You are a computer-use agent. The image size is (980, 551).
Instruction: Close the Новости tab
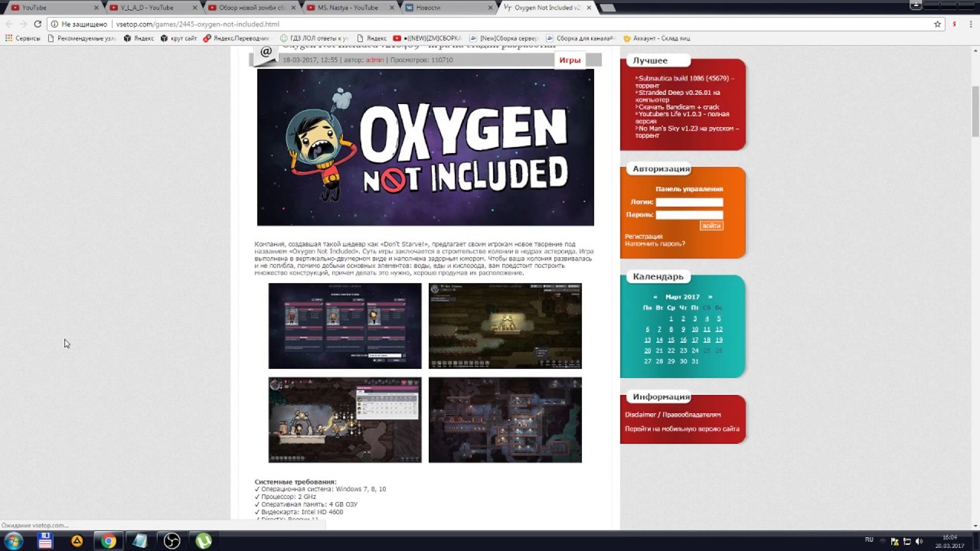point(489,8)
